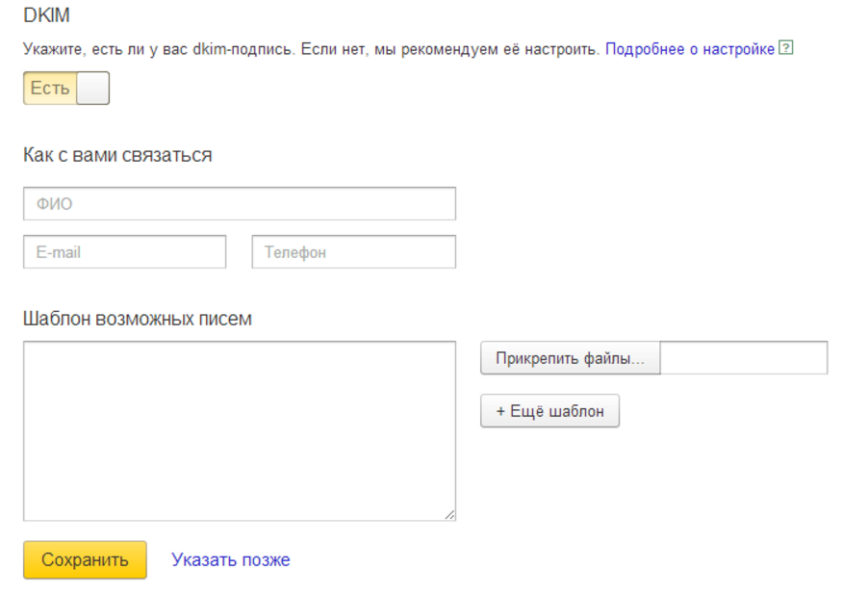Click inside the letter template text area
The image size is (868, 595).
(x=239, y=430)
